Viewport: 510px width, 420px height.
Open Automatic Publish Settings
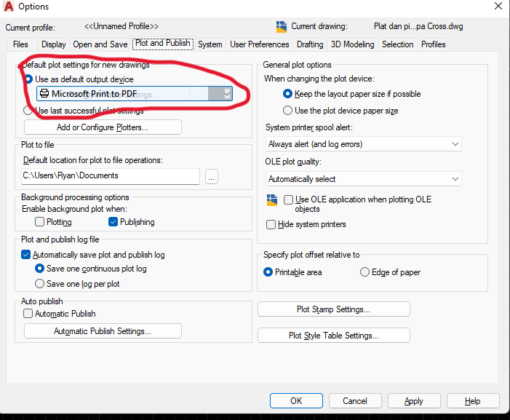tap(103, 331)
